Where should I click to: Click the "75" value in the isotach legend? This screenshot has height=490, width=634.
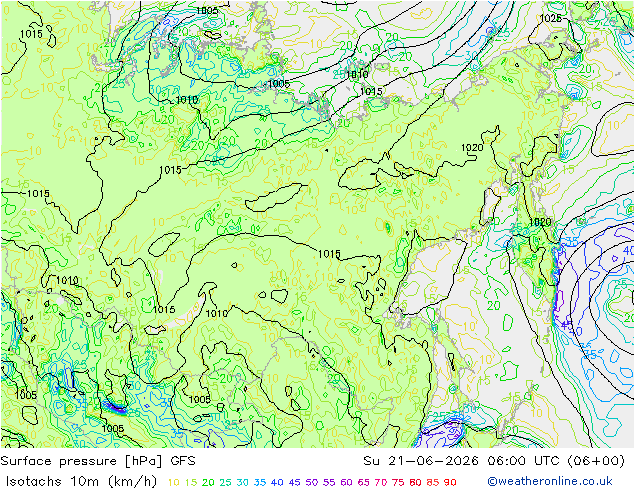(398, 482)
